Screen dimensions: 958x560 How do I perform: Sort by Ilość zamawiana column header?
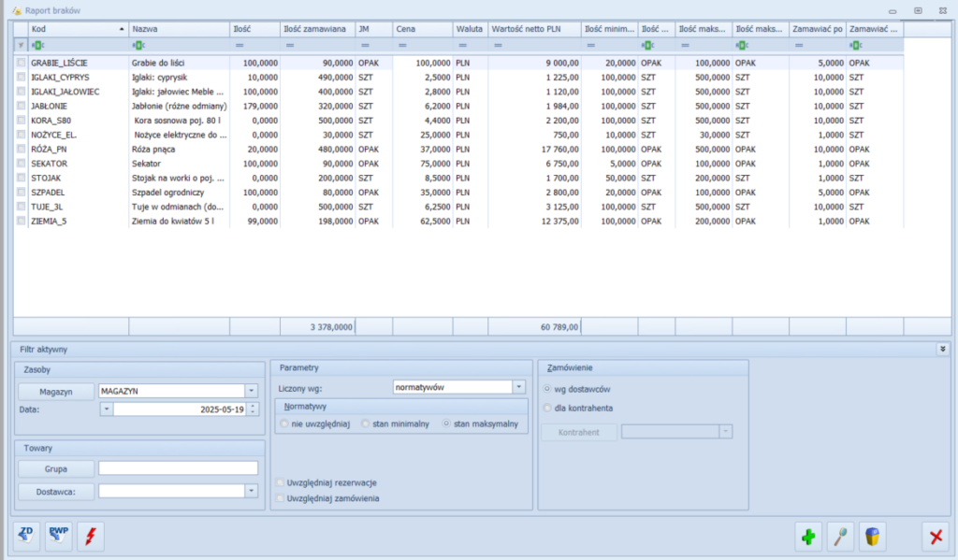coord(317,29)
